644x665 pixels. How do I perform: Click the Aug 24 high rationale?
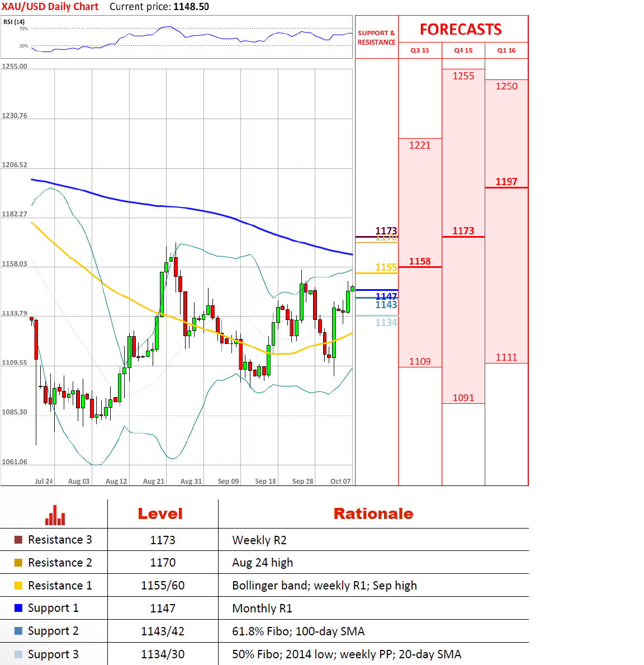pos(262,563)
